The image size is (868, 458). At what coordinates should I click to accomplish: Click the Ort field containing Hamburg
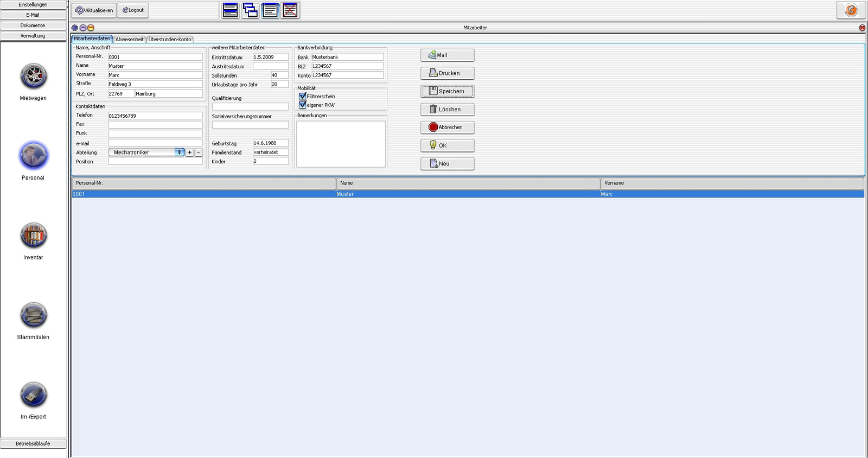point(169,93)
